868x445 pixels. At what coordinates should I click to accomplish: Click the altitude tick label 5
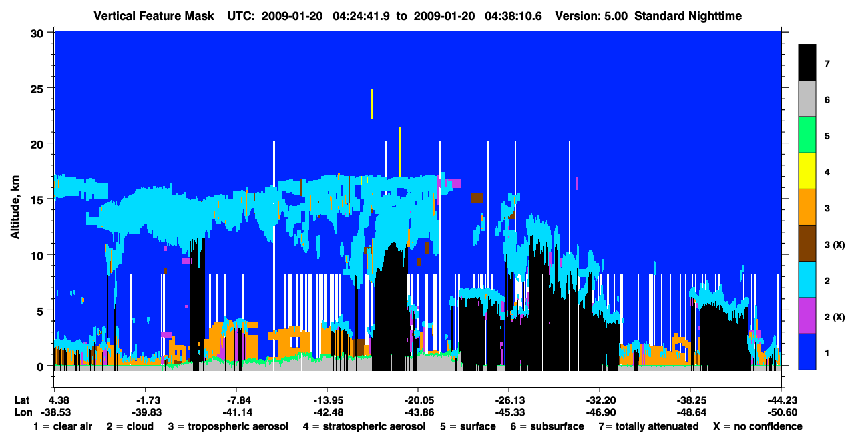(41, 310)
